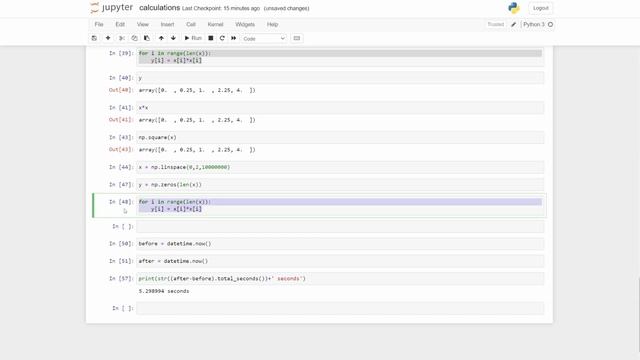Rename the notebook title calculations

[x=160, y=8]
